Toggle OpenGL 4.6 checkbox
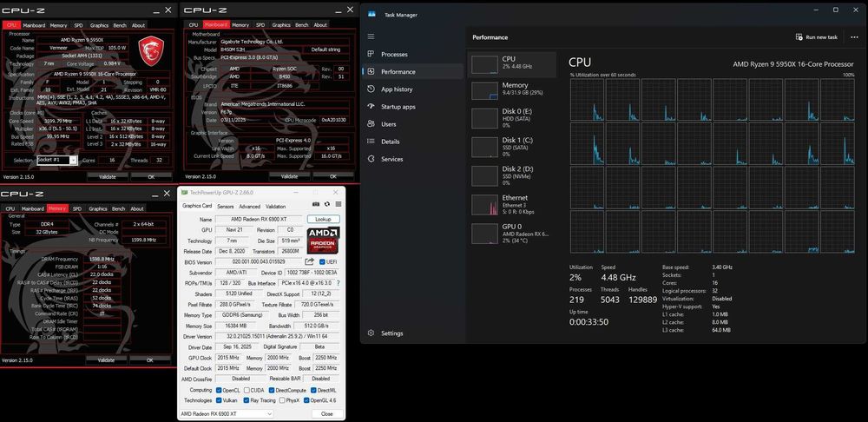868x422 pixels. pyautogui.click(x=306, y=399)
